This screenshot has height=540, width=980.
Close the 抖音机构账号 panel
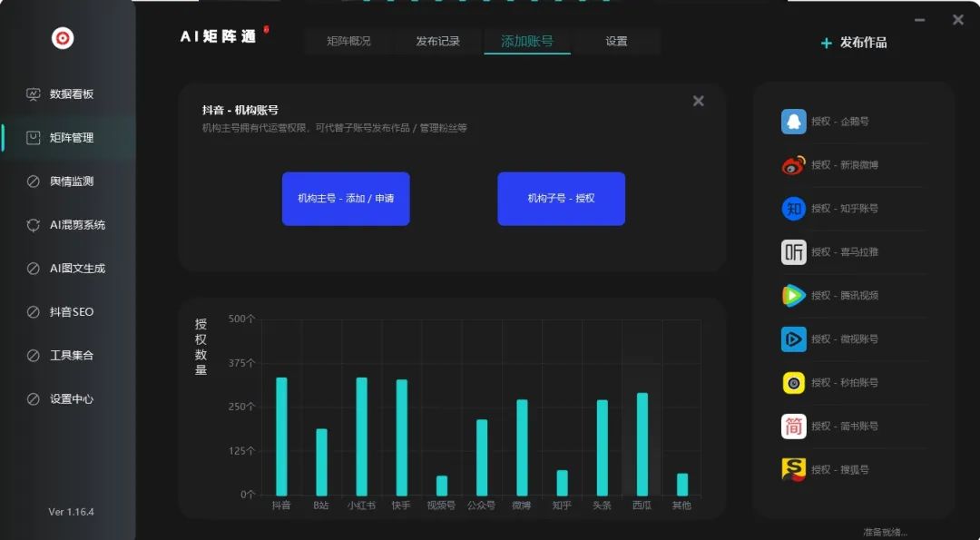[x=699, y=101]
